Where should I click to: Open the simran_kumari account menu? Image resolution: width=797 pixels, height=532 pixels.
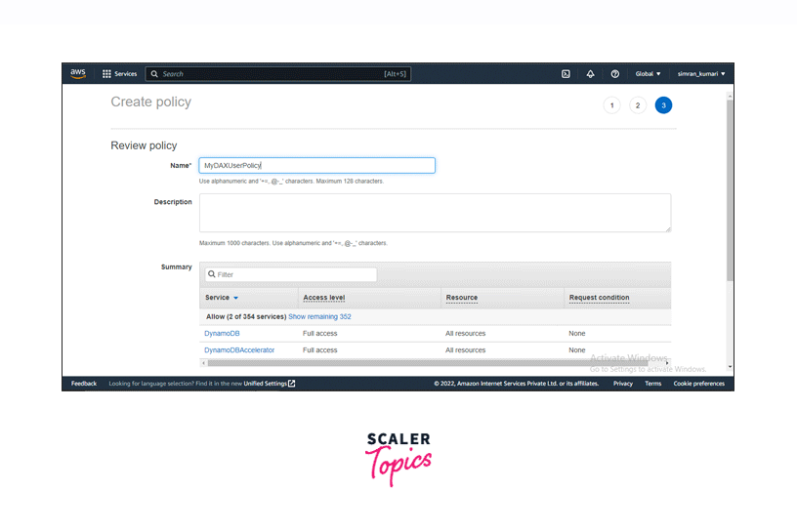[701, 73]
